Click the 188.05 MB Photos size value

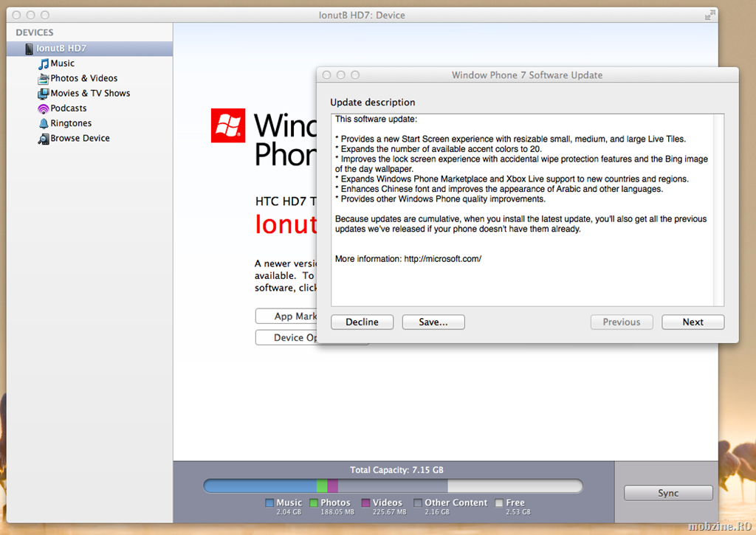tap(337, 512)
